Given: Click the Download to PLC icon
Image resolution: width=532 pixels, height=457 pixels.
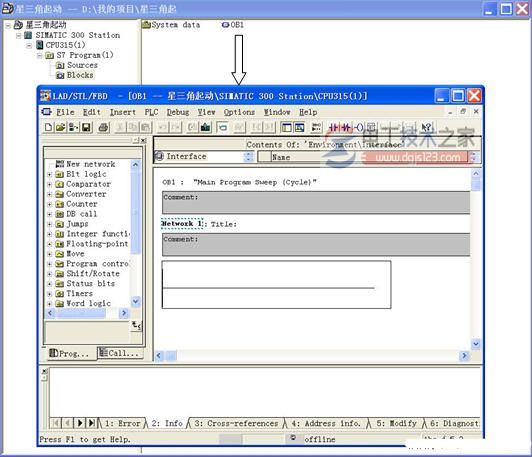Looking at the screenshot, I should [205, 128].
